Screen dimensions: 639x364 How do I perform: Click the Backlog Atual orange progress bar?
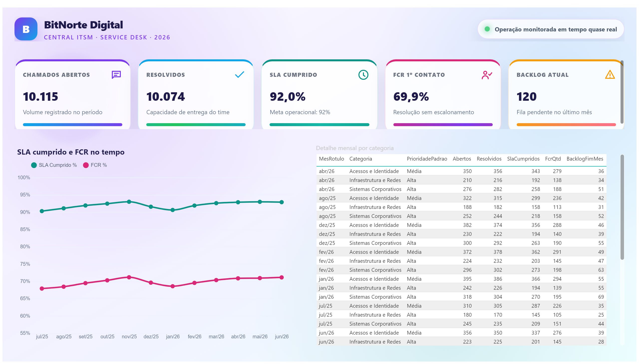pyautogui.click(x=566, y=124)
